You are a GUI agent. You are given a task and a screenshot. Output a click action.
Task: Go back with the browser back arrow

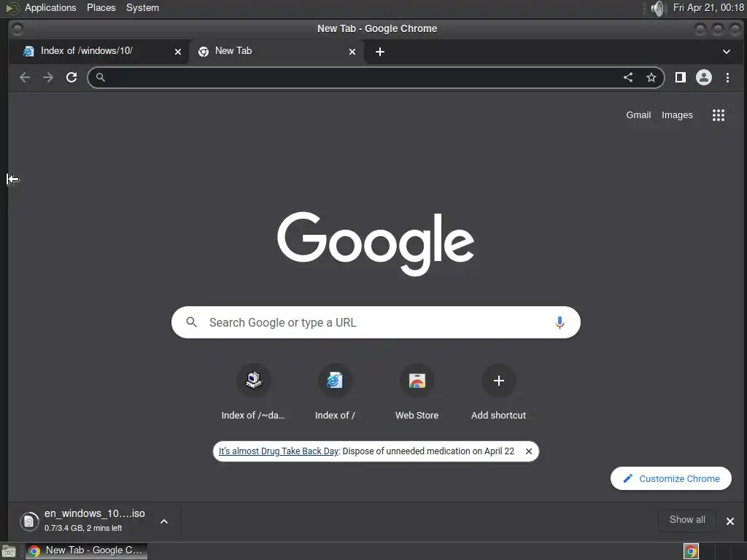(25, 77)
